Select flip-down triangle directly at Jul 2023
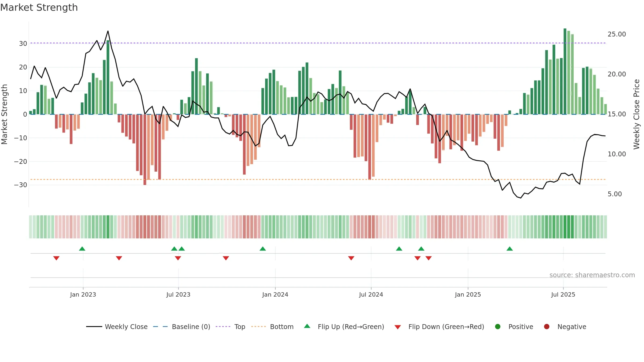The width and height of the screenshot is (644, 362). pyautogui.click(x=178, y=258)
